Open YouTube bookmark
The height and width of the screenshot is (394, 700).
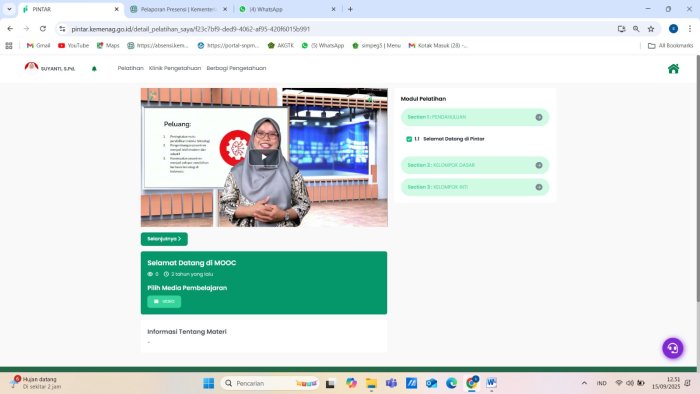[x=73, y=46]
